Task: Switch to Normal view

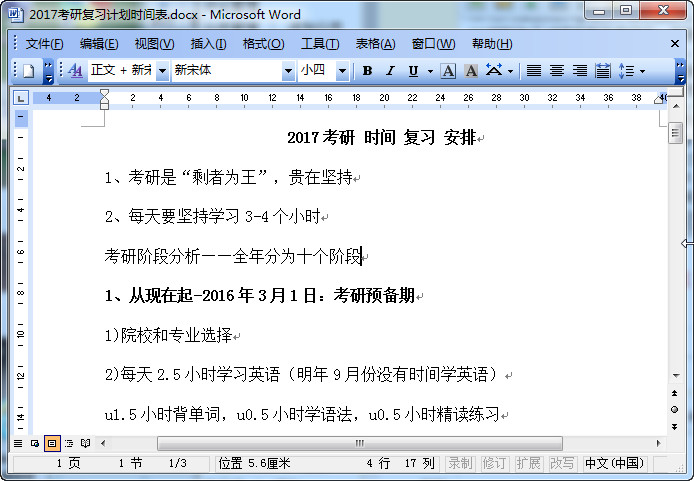Action: tap(18, 443)
